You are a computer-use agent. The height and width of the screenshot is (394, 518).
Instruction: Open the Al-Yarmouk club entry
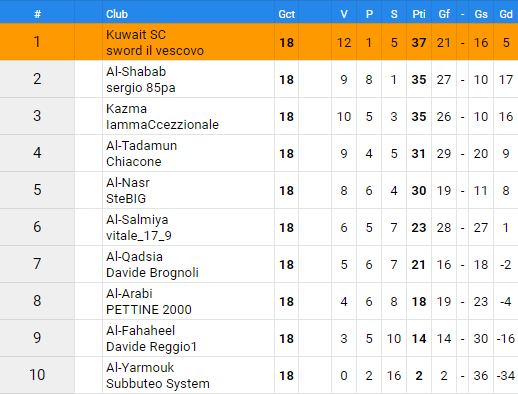pos(140,368)
